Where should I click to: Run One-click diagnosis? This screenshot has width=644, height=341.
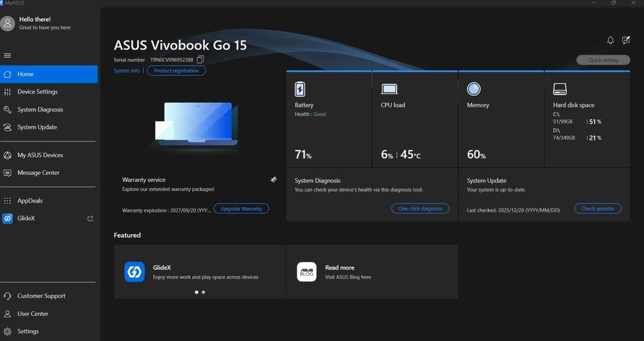click(420, 208)
